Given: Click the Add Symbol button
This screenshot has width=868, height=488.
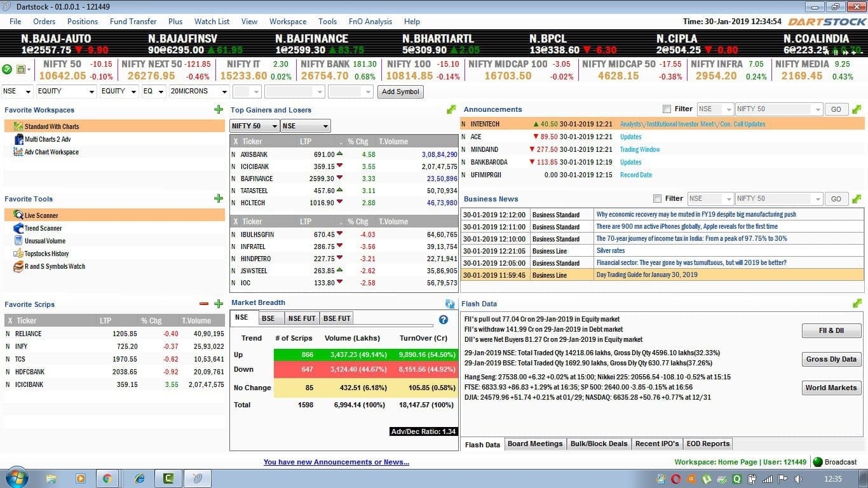Looking at the screenshot, I should [400, 91].
